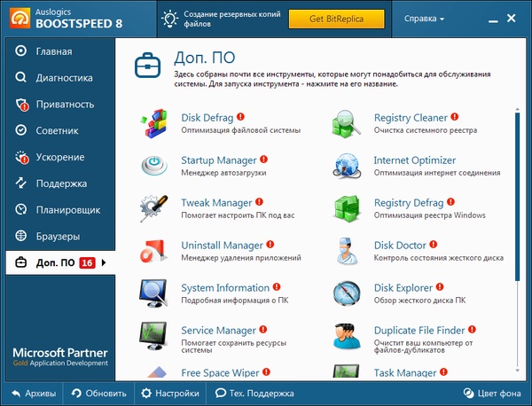Screen dimensions: 532x406
Task: Open Tweak Manager via its tools icon
Action: 154,207
